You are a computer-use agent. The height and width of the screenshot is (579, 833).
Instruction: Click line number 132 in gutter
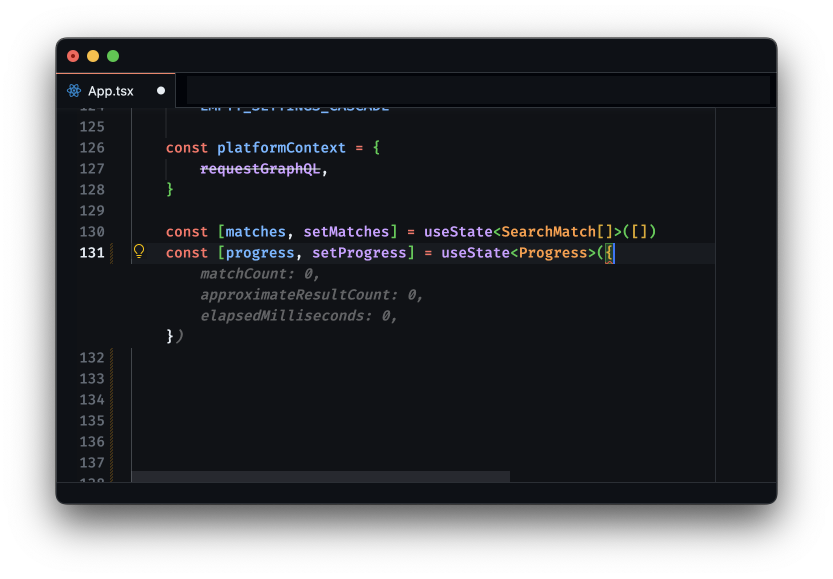coord(92,358)
